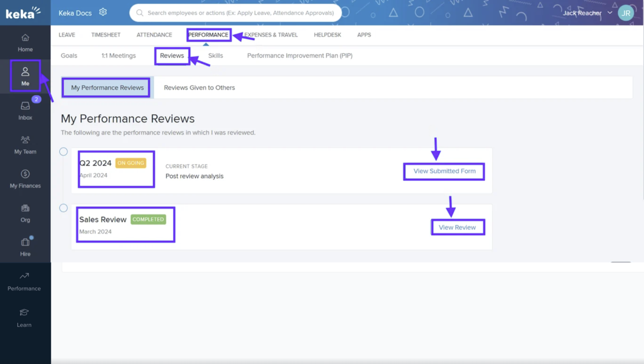This screenshot has width=644, height=364.
Task: Open the Home section in the sidebar
Action: (25, 43)
